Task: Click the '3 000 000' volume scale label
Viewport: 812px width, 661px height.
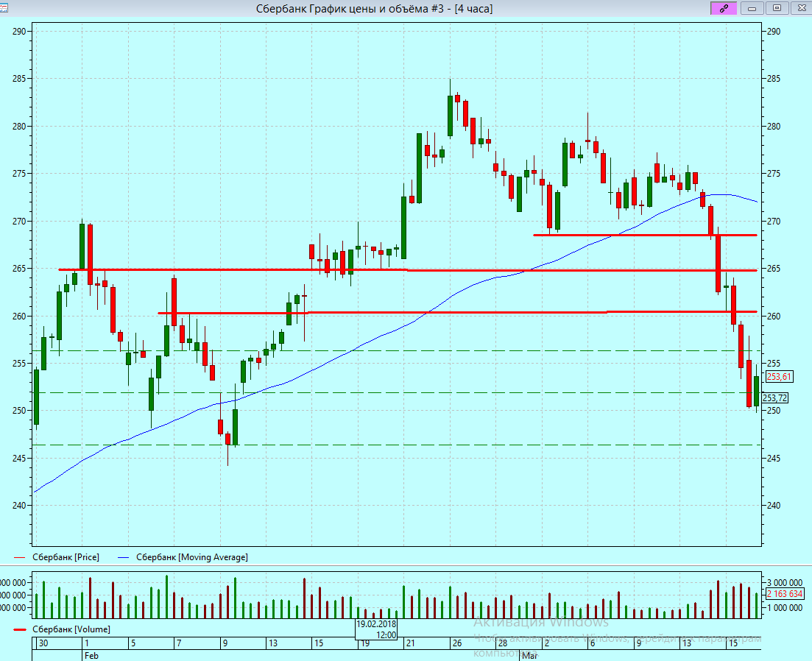Action: pyautogui.click(x=785, y=583)
